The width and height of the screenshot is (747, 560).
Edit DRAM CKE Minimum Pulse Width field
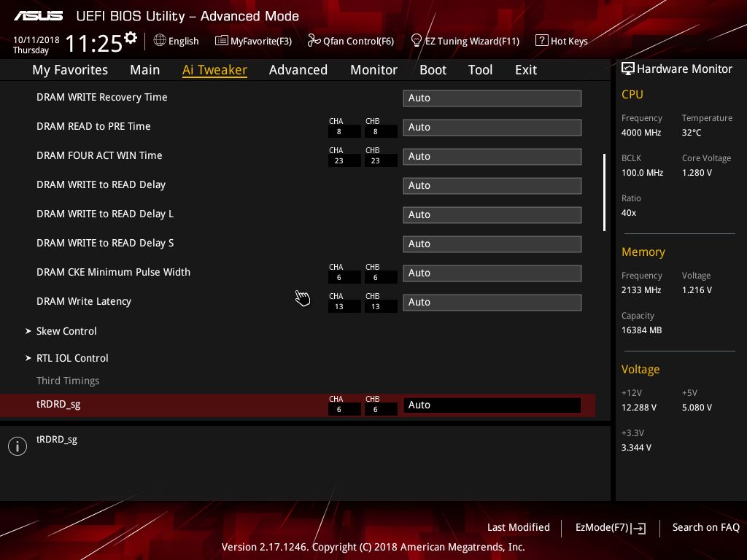click(x=492, y=273)
